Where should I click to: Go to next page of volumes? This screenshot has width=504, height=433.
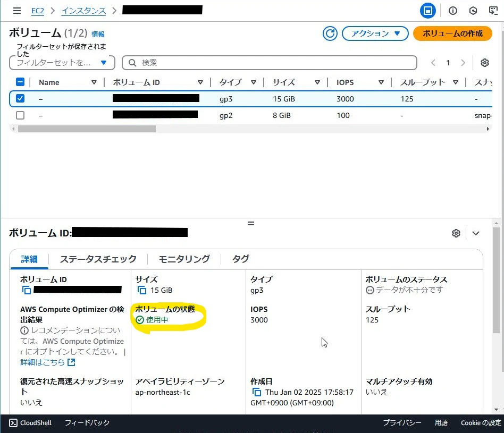pos(463,63)
